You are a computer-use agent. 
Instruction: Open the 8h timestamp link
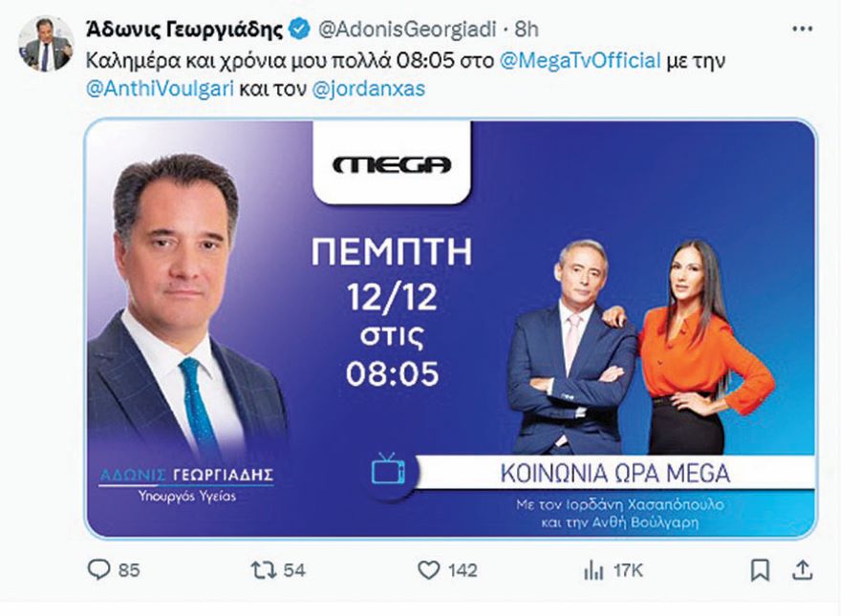[x=527, y=29]
